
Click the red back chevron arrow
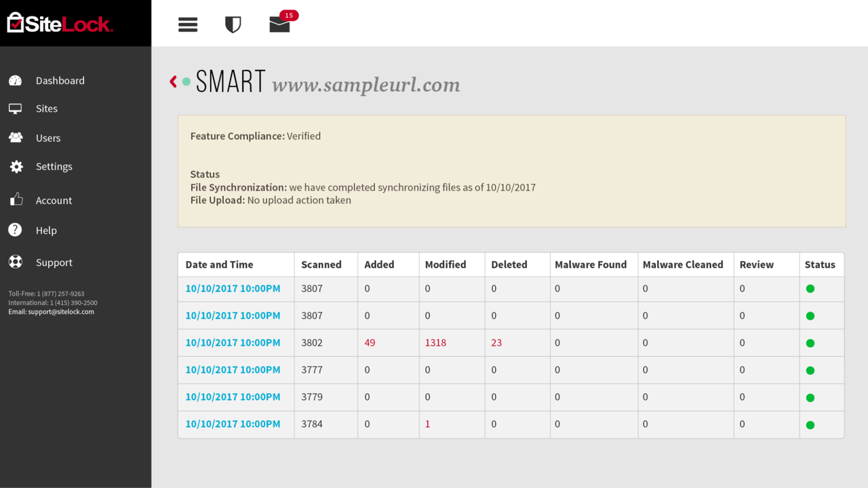tap(174, 82)
